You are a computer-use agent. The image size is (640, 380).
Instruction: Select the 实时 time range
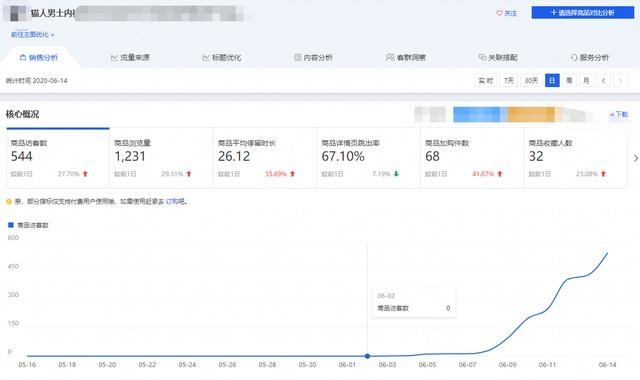(485, 80)
